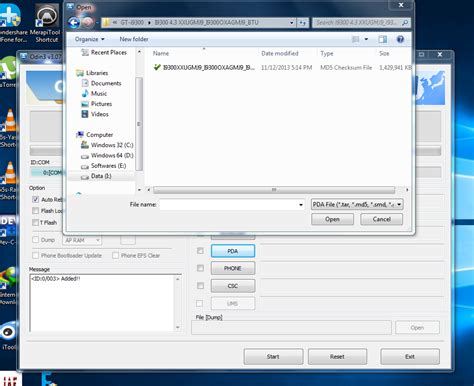
Task: Click the PHONE button in Odin
Action: click(233, 268)
